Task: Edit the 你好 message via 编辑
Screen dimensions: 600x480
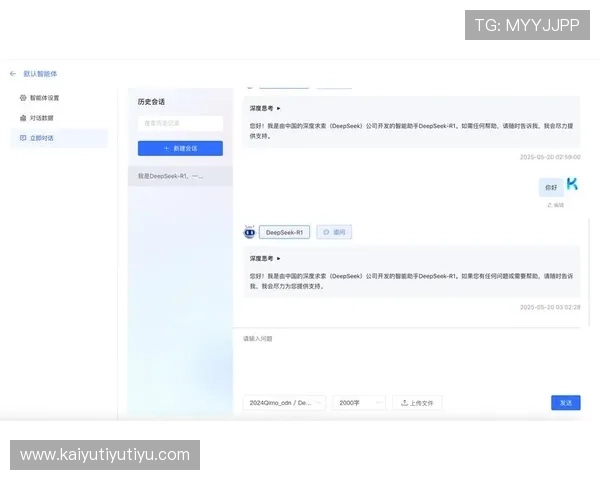Action: coord(556,205)
